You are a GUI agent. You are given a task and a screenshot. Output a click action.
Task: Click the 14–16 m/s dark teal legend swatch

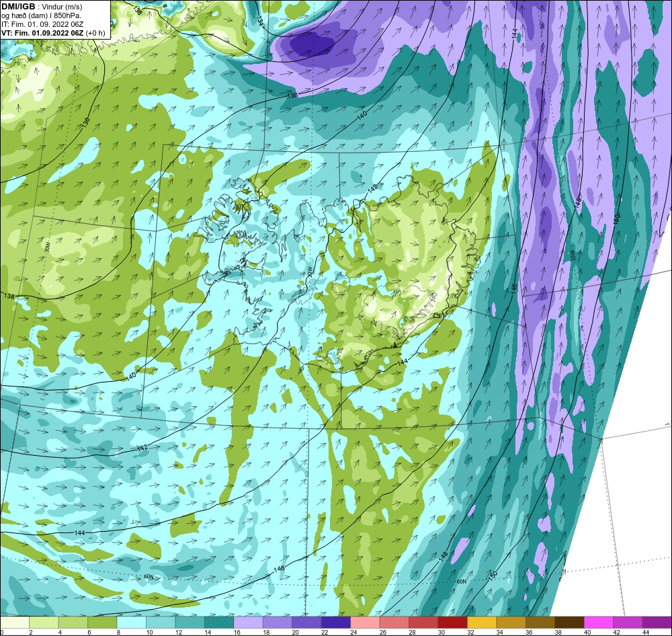[x=219, y=623]
